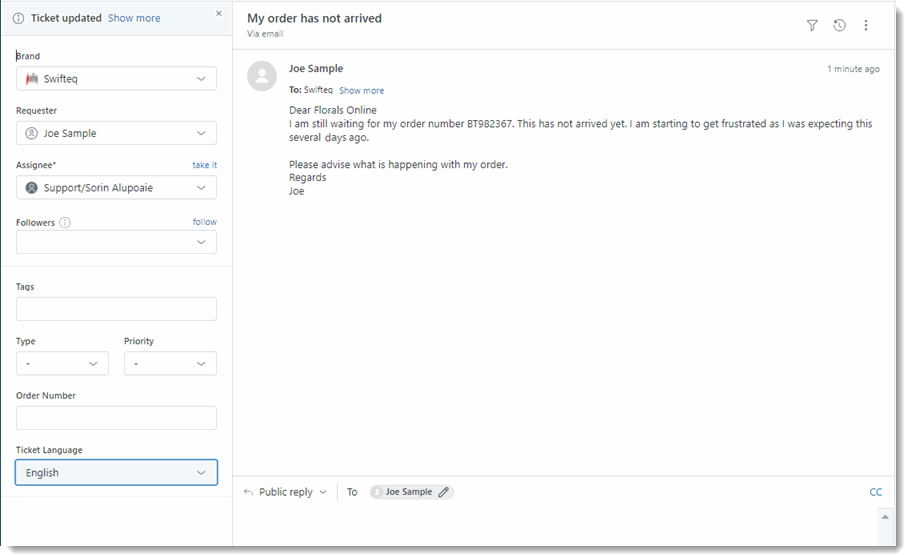This screenshot has height=555, width=905.
Task: Expand the Followers dropdown
Action: 117,242
